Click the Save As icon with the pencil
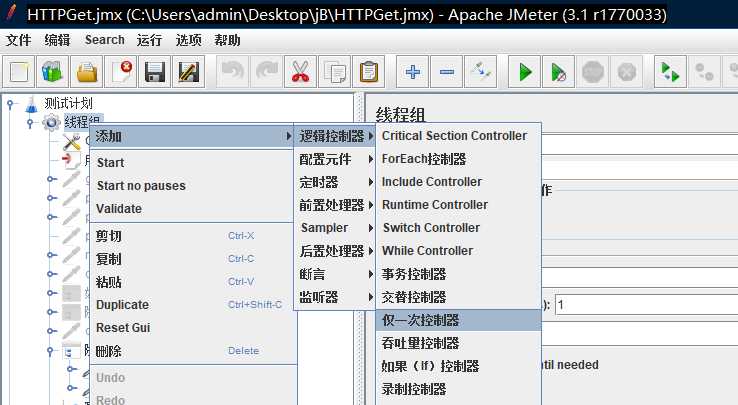This screenshot has width=738, height=405. 189,72
